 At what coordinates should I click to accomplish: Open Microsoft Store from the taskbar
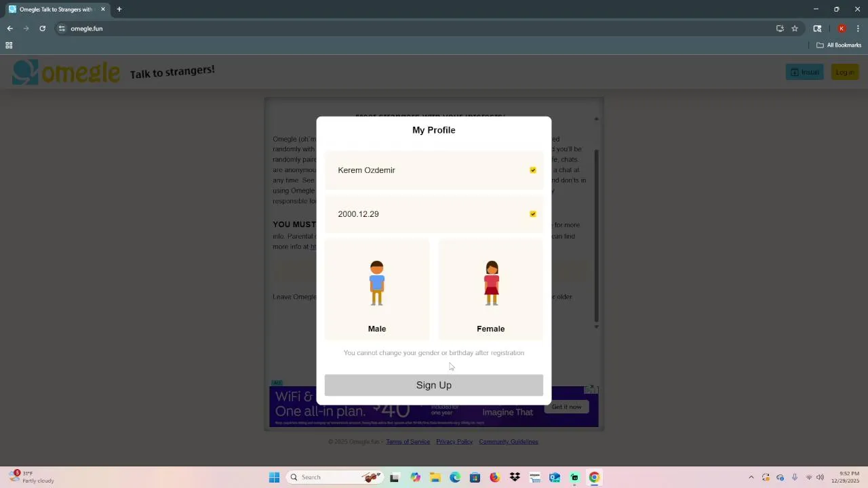pos(475,477)
